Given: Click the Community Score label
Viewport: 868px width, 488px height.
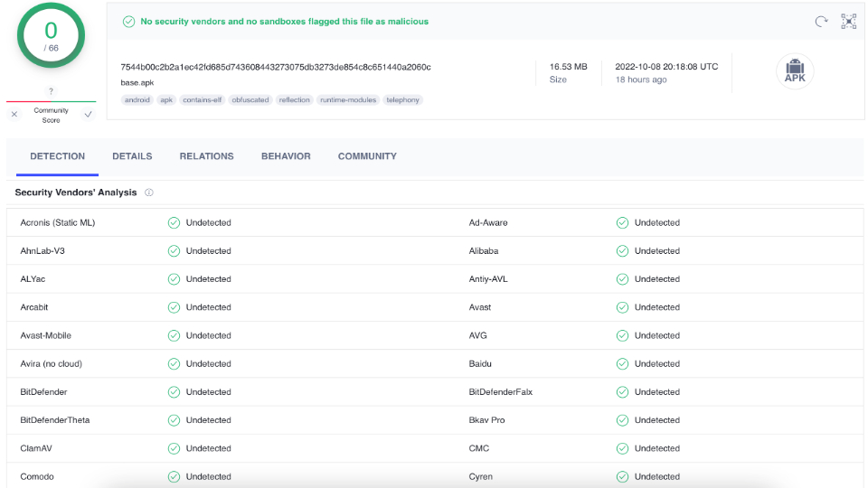Looking at the screenshot, I should pos(51,115).
